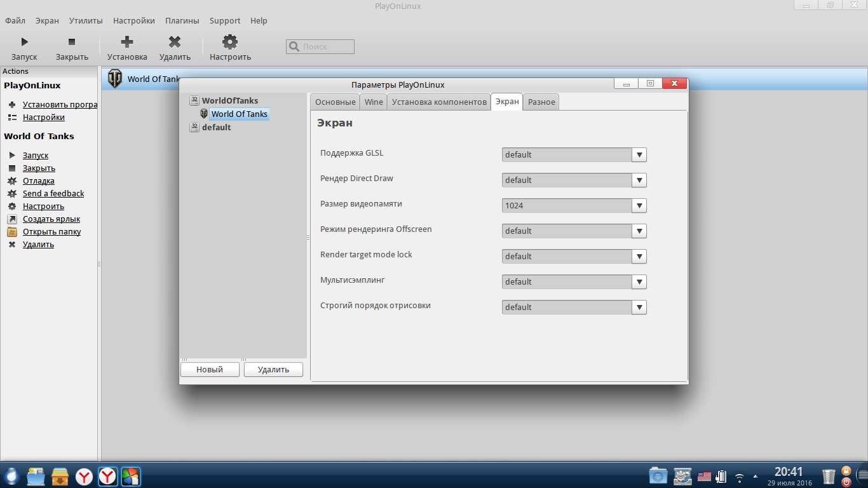The image size is (868, 488).
Task: Open the Настройки menu in the menu bar
Action: 134,21
